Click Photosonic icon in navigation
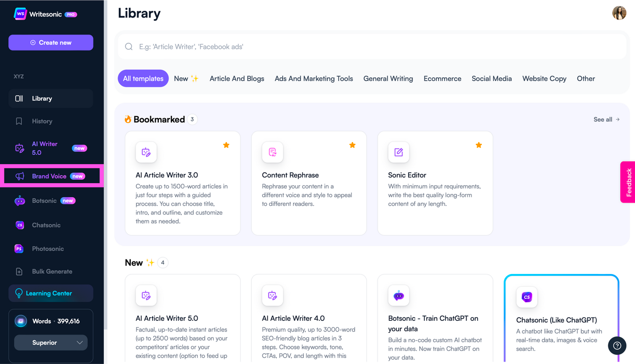The height and width of the screenshot is (364, 635). [20, 248]
